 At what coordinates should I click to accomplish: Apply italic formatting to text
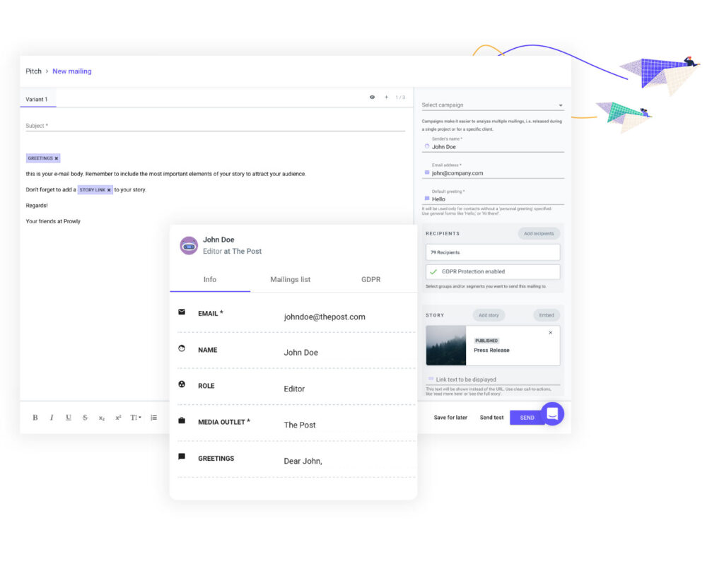(52, 418)
